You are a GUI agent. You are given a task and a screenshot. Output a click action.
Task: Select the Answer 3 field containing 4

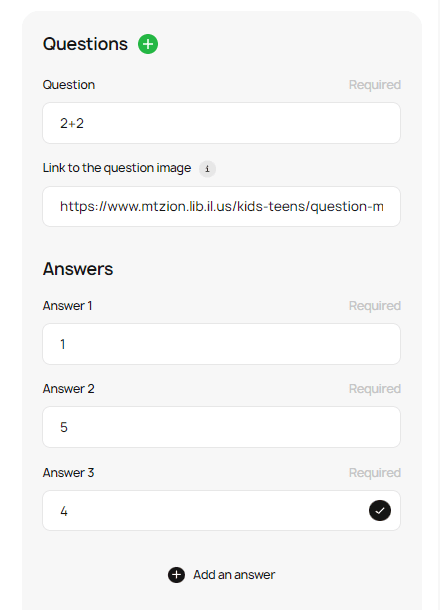(x=221, y=510)
